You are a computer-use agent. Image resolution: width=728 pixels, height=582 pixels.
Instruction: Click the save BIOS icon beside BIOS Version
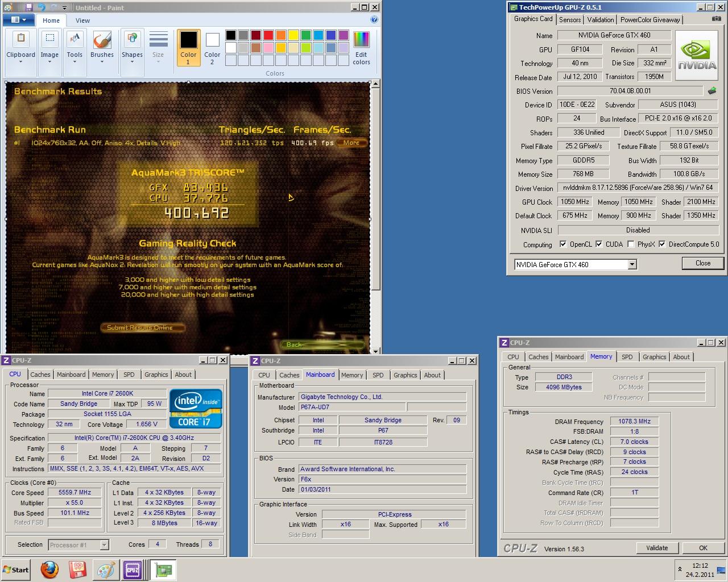pos(712,91)
